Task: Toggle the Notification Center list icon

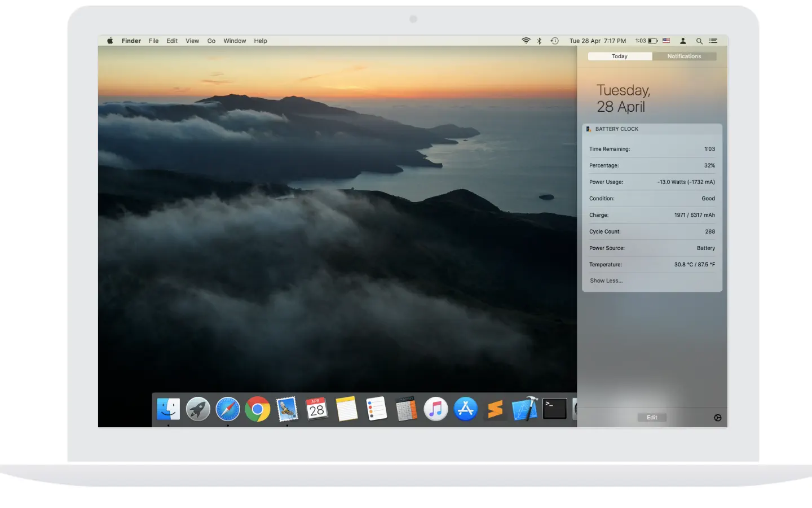Action: [713, 41]
